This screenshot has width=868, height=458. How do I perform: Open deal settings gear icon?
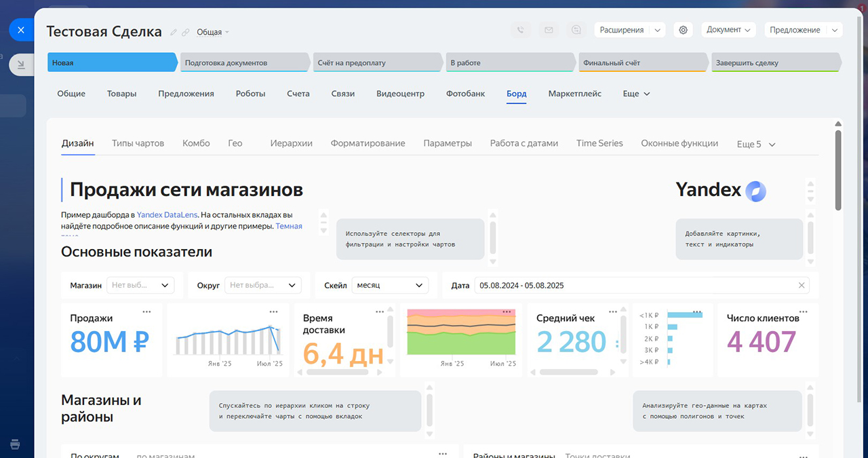click(683, 30)
